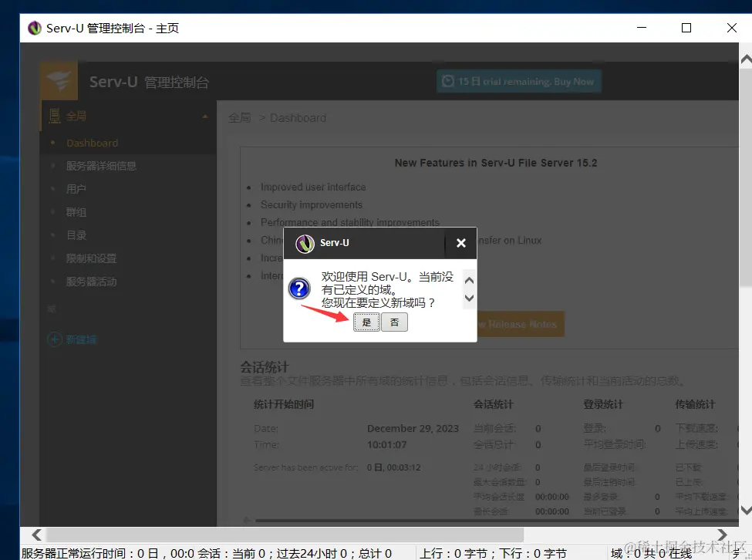This screenshot has width=752, height=560.
Task: Click the 传输统计 column header
Action: [695, 405]
